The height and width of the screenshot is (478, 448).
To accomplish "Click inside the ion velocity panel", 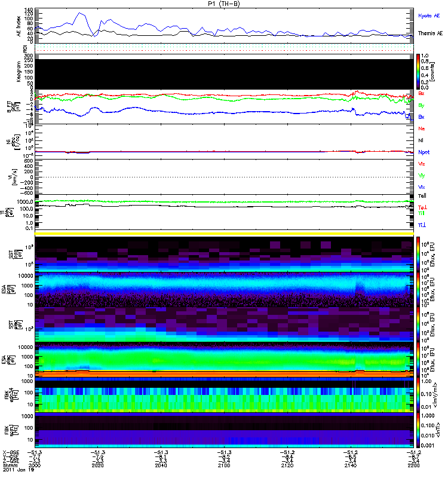I will coord(224,177).
